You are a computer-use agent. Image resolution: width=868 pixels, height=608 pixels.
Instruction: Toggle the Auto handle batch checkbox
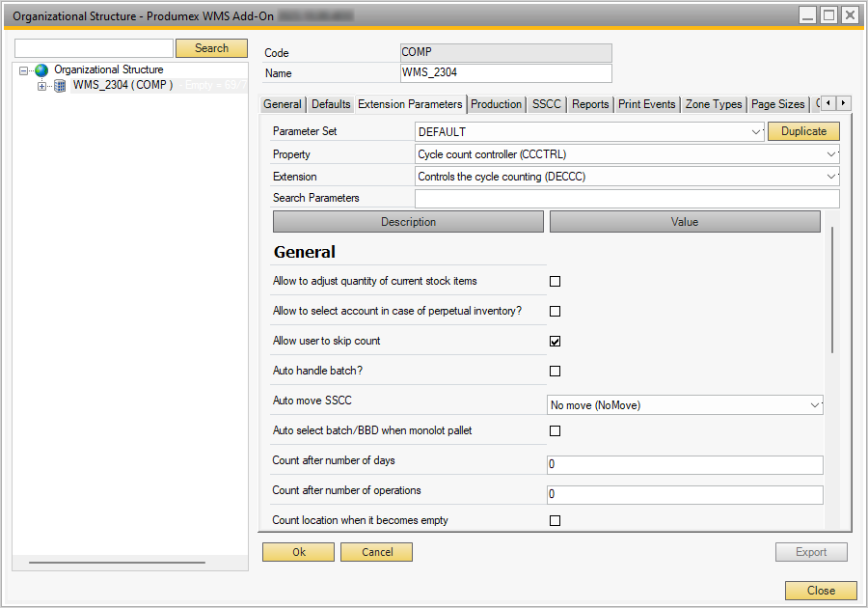click(x=555, y=372)
